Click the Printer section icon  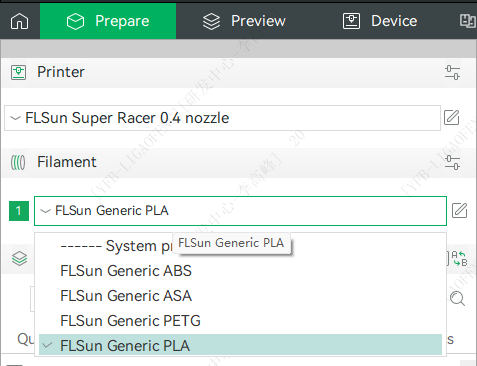pyautogui.click(x=18, y=72)
